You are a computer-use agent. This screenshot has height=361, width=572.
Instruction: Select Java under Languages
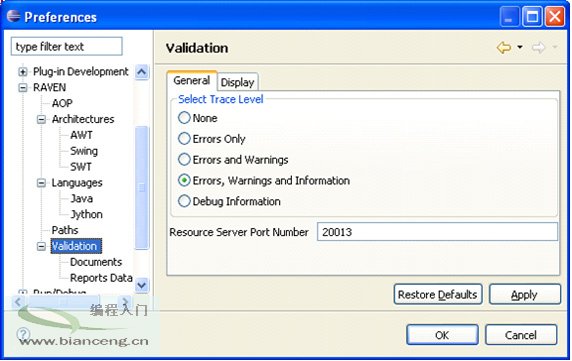point(82,198)
